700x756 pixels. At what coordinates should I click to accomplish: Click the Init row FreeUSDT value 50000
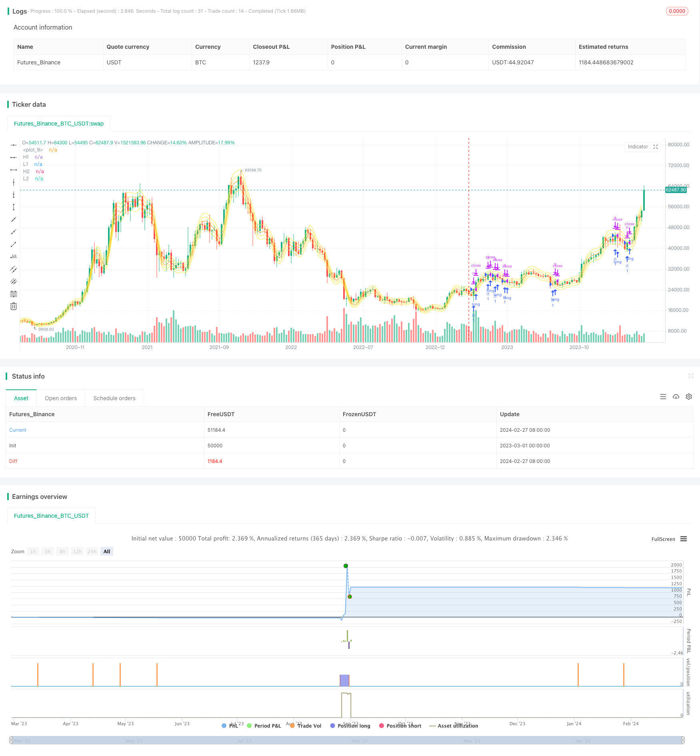pyautogui.click(x=215, y=445)
